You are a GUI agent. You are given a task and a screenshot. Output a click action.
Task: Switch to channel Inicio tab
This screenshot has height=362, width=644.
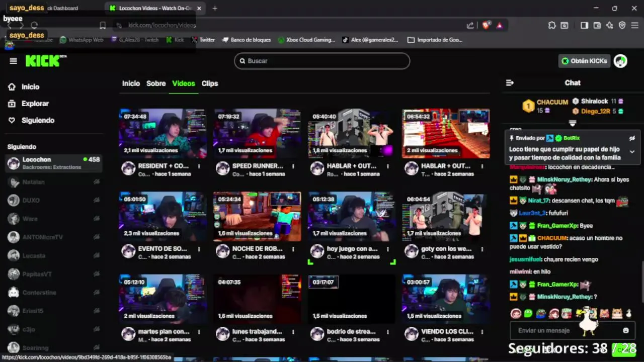click(131, 83)
